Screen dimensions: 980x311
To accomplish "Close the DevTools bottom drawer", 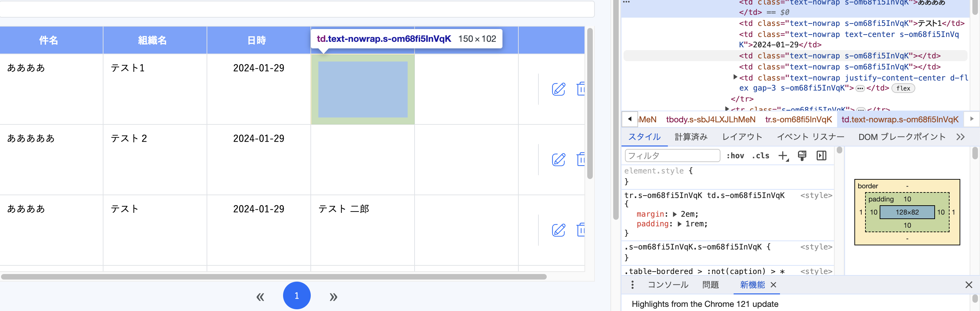I will click(x=969, y=285).
